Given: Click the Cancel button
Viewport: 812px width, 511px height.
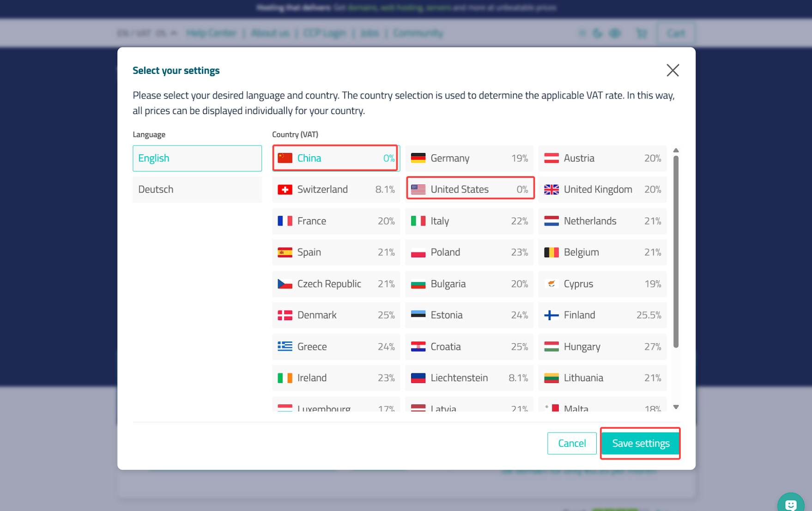Looking at the screenshot, I should [x=572, y=443].
